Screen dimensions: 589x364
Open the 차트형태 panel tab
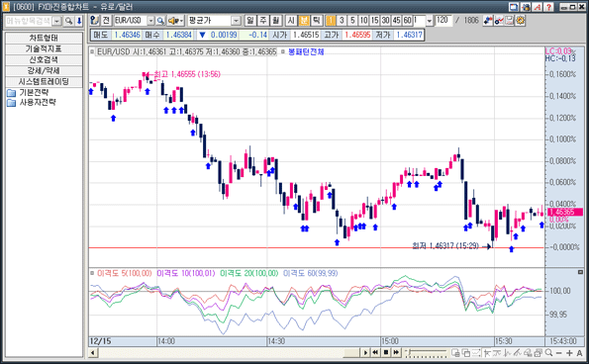(x=44, y=38)
